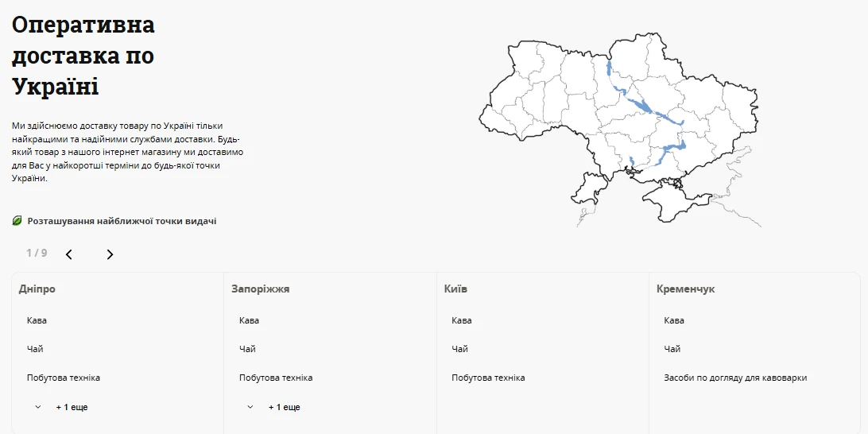Viewport: 868px width, 434px height.
Task: Click the '1 / 9' slide counter
Action: coord(37,253)
